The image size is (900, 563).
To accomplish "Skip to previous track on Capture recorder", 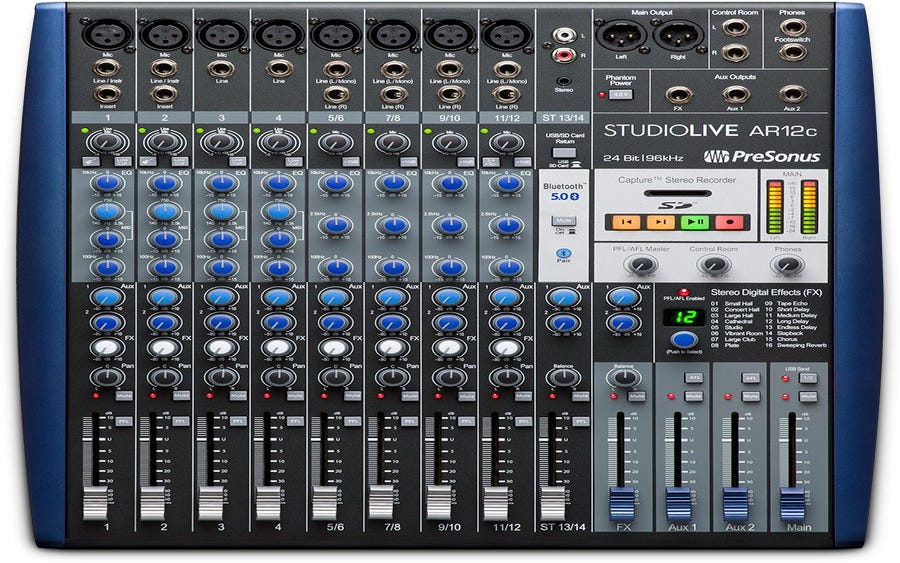I will (x=626, y=222).
